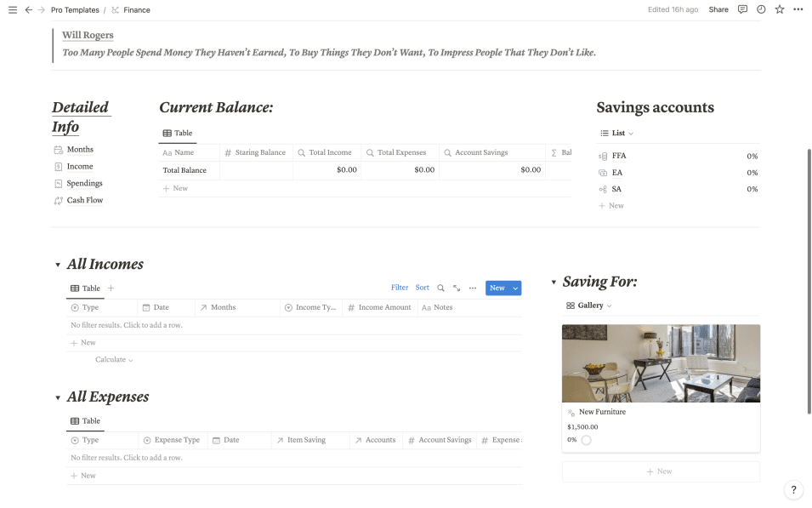The width and height of the screenshot is (812, 508).
Task: Open the New Furniture room thumbnail
Action: [661, 363]
